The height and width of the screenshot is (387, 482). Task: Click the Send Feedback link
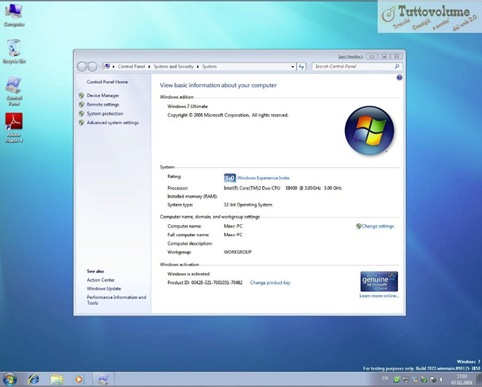350,57
